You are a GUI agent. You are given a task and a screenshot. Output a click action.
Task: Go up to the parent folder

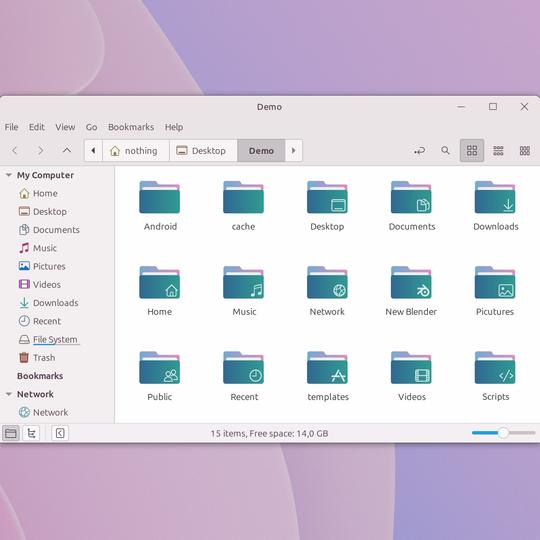[x=67, y=150]
